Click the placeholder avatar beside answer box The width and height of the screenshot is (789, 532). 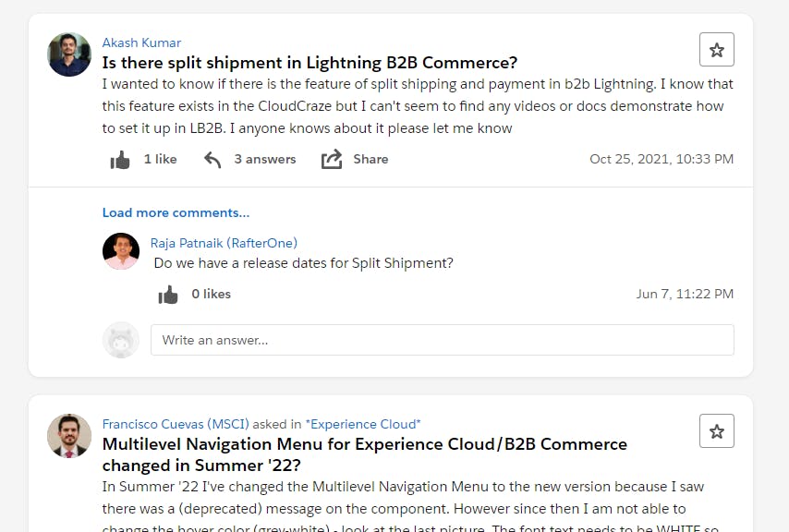(121, 340)
